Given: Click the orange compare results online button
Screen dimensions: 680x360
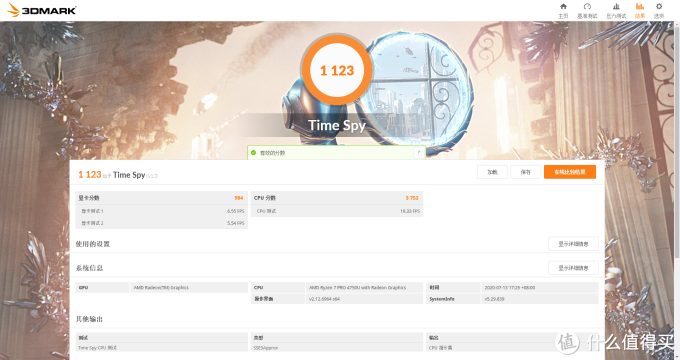Looking at the screenshot, I should [x=570, y=172].
